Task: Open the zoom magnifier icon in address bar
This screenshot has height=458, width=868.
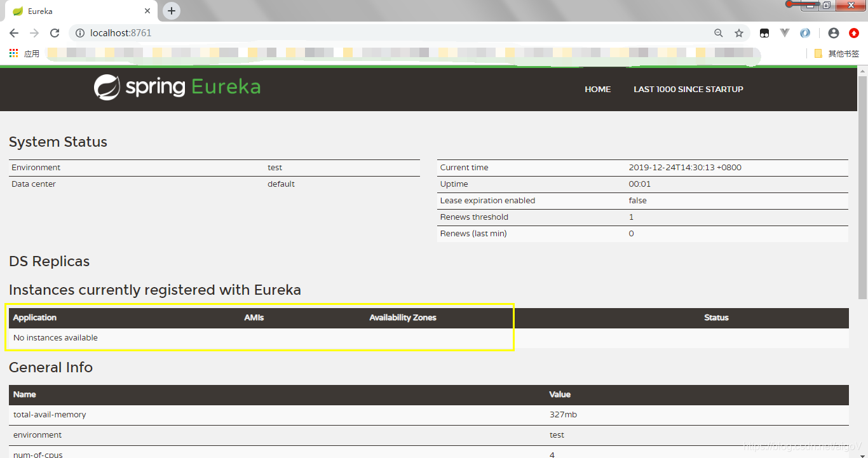Action: tap(719, 33)
